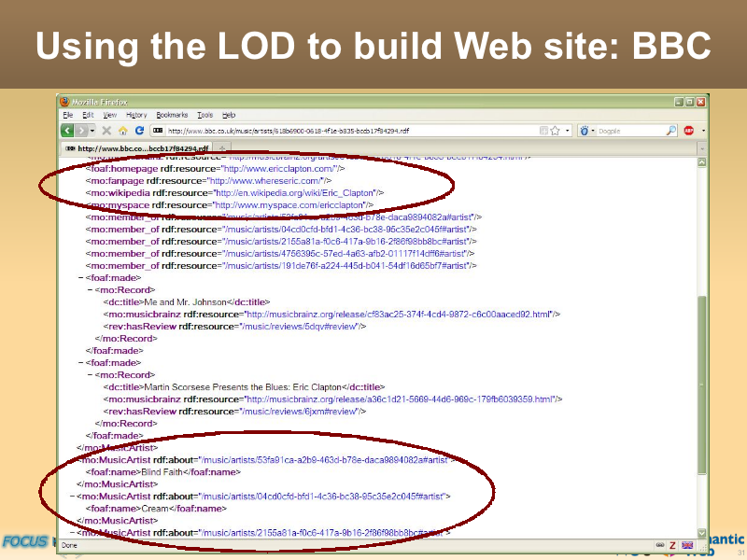Open a new tab with plus button
Screen dimensions: 747x560
pos(222,147)
